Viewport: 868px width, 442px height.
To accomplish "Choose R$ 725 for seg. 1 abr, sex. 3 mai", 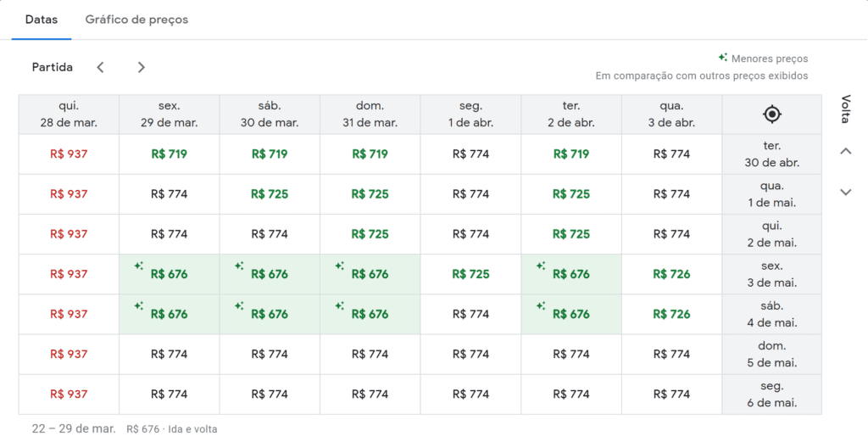I will [470, 274].
